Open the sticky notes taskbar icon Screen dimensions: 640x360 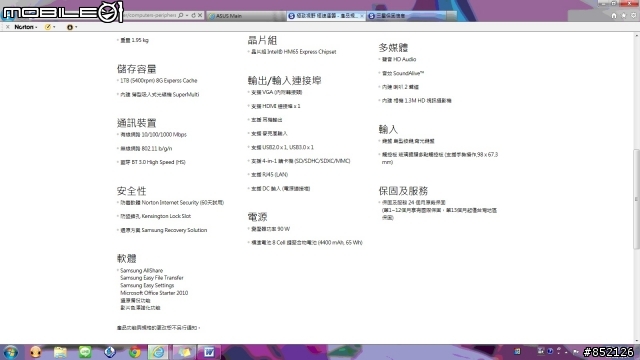pos(184,352)
